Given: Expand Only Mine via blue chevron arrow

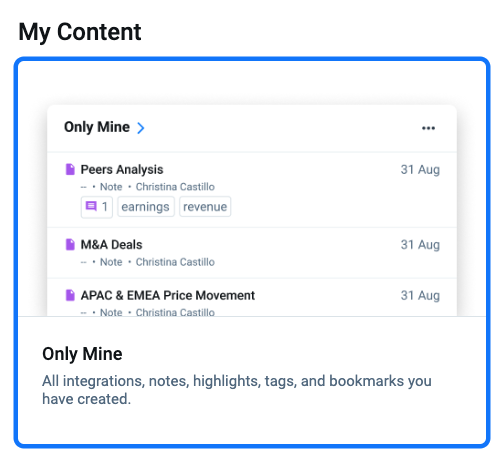Looking at the screenshot, I should [x=141, y=128].
